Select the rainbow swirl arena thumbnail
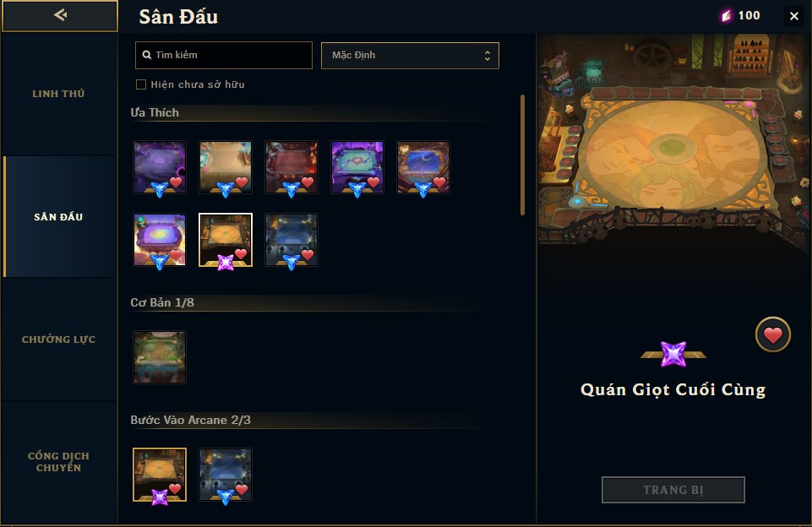Screen dimensions: 812x527 coord(160,240)
